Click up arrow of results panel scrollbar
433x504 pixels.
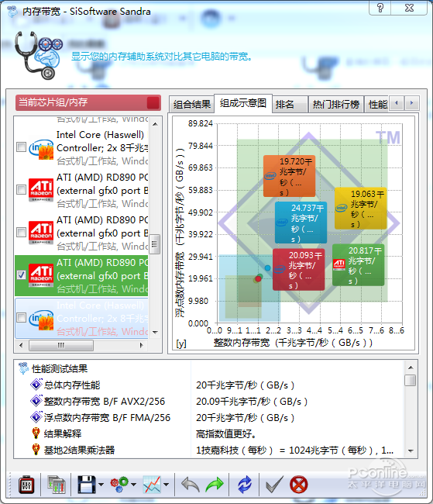[x=411, y=367]
